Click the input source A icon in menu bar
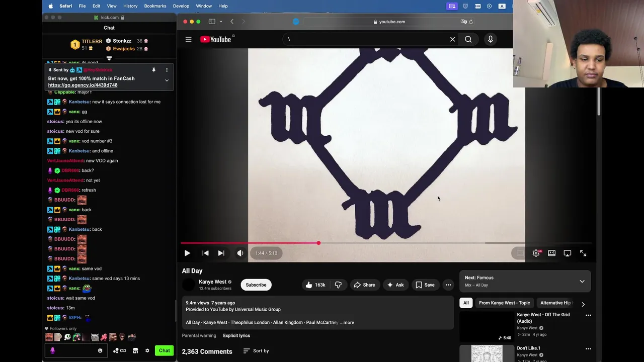The height and width of the screenshot is (362, 644). click(x=502, y=6)
